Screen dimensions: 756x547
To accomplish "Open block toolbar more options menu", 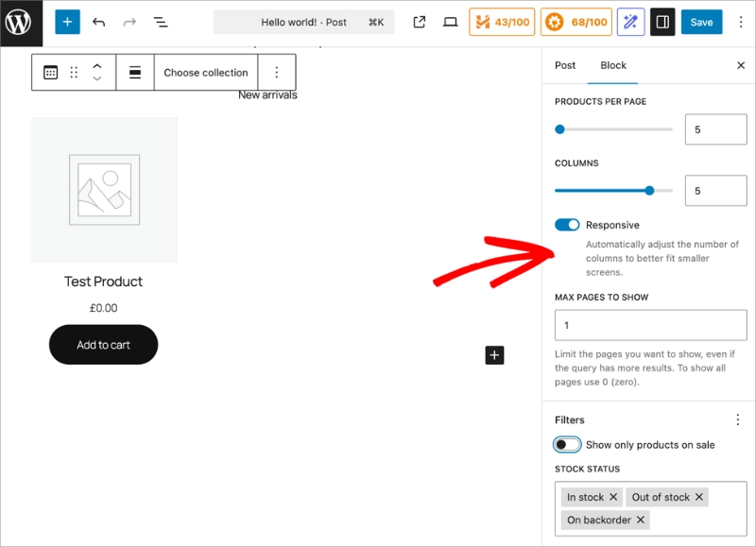I will [x=276, y=73].
